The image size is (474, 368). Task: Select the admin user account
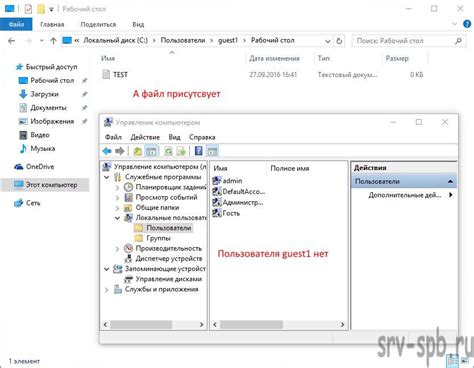[227, 181]
